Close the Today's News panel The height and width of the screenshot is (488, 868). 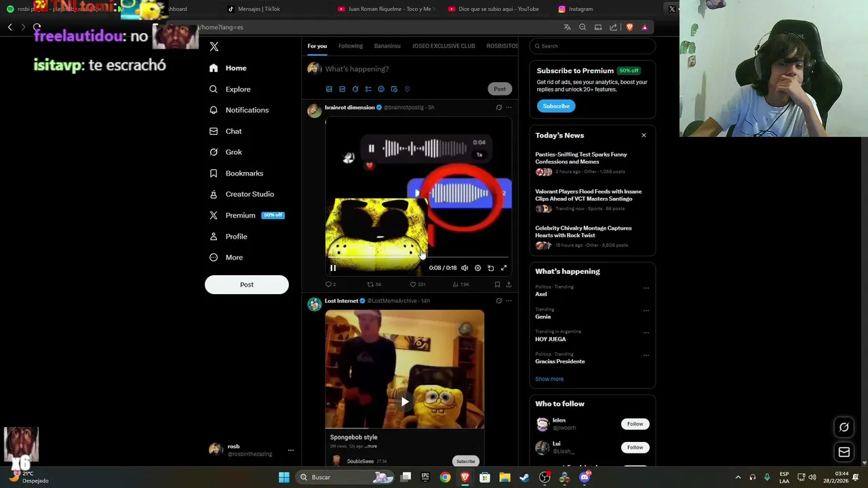644,136
